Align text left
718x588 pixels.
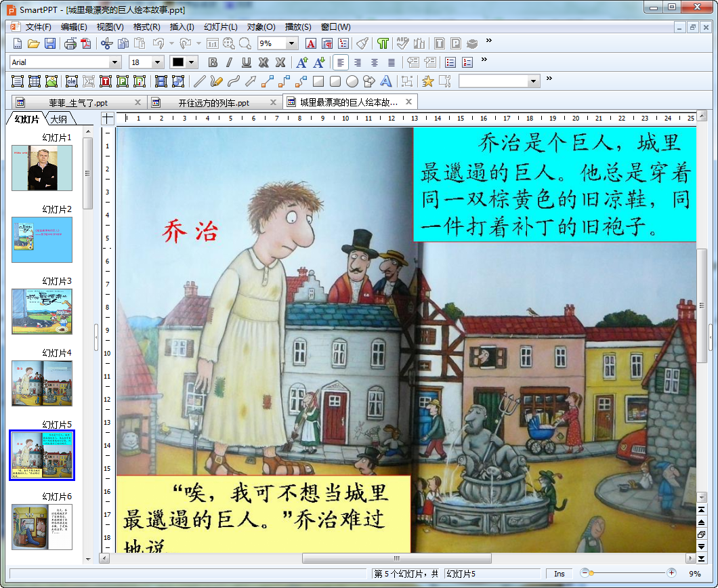point(341,62)
